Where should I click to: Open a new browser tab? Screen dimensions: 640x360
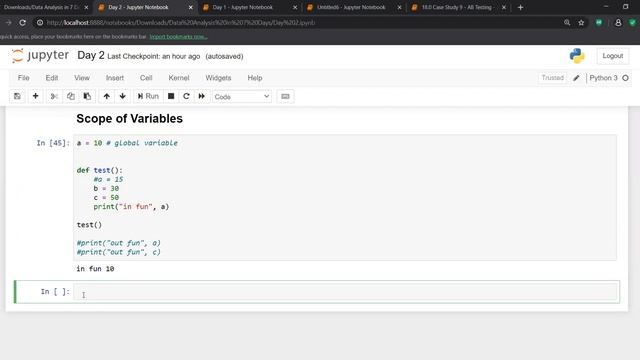coord(520,7)
